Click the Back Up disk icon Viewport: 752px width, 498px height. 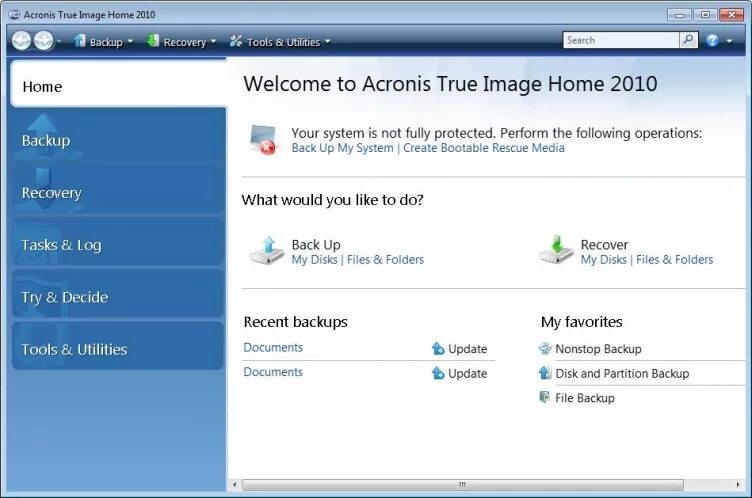coord(267,250)
